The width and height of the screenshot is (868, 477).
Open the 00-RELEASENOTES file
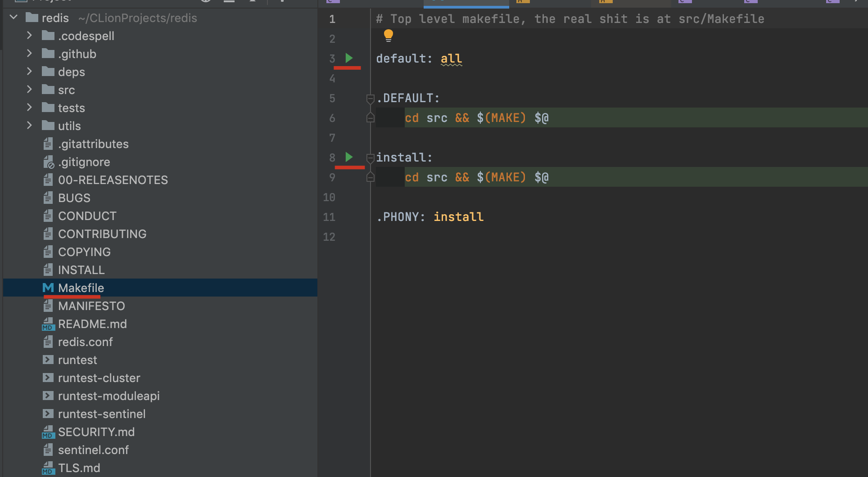(x=113, y=180)
